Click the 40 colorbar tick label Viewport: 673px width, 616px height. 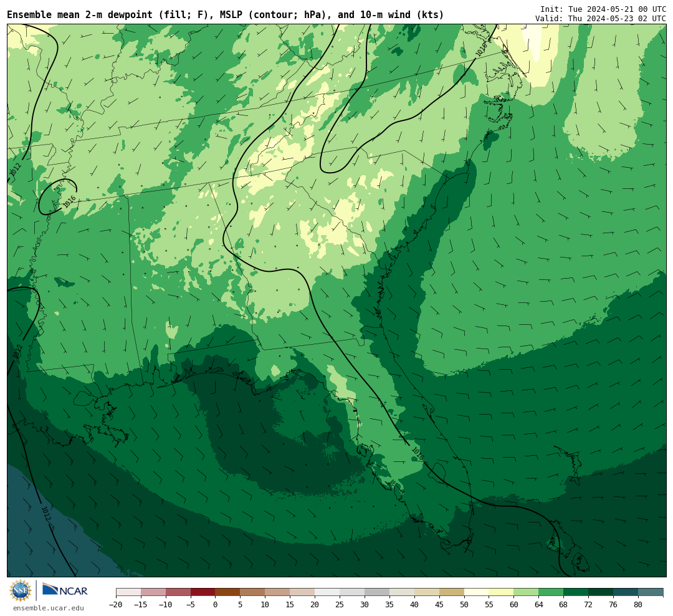[x=414, y=605]
